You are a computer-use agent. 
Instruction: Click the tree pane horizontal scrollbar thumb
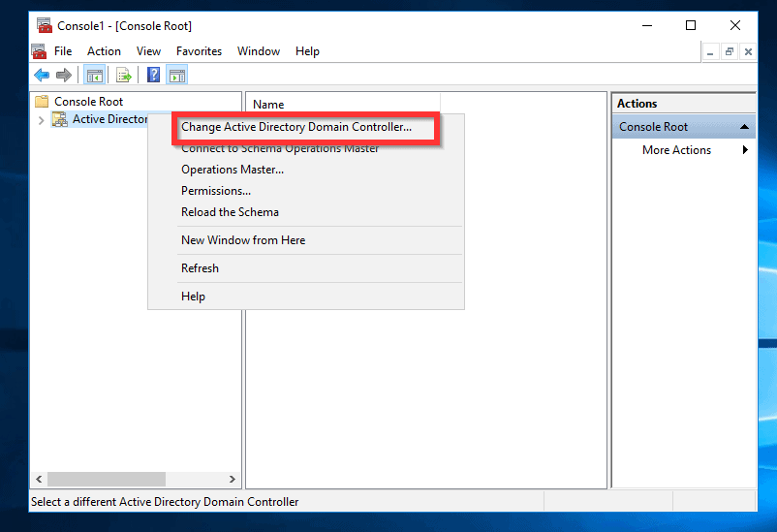107,480
